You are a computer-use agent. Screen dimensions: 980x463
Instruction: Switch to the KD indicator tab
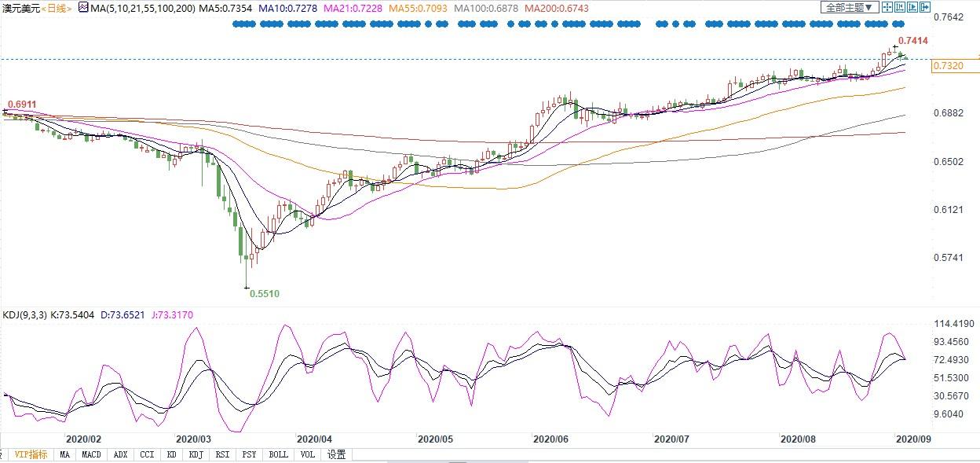click(170, 454)
